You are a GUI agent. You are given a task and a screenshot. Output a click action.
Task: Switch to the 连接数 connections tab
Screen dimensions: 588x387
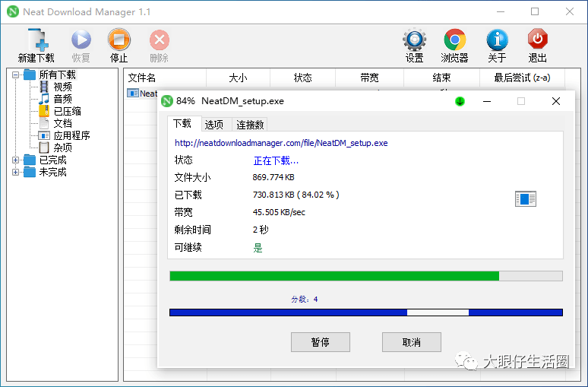coord(250,125)
